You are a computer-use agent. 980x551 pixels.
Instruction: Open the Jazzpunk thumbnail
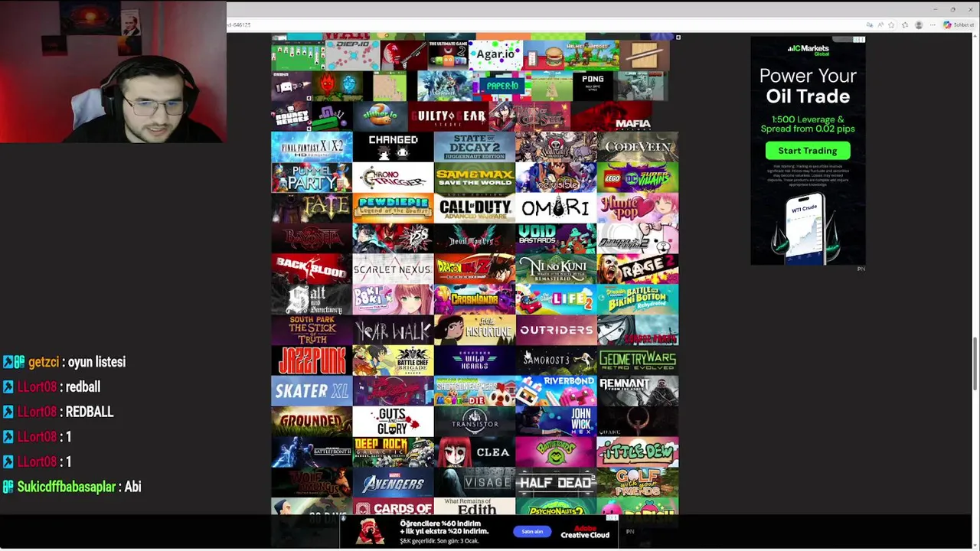pyautogui.click(x=312, y=360)
